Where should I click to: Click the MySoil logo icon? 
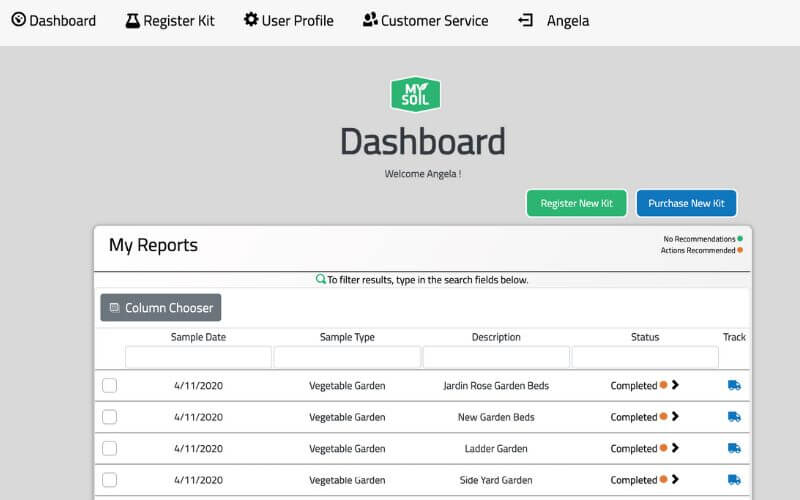tap(415, 95)
